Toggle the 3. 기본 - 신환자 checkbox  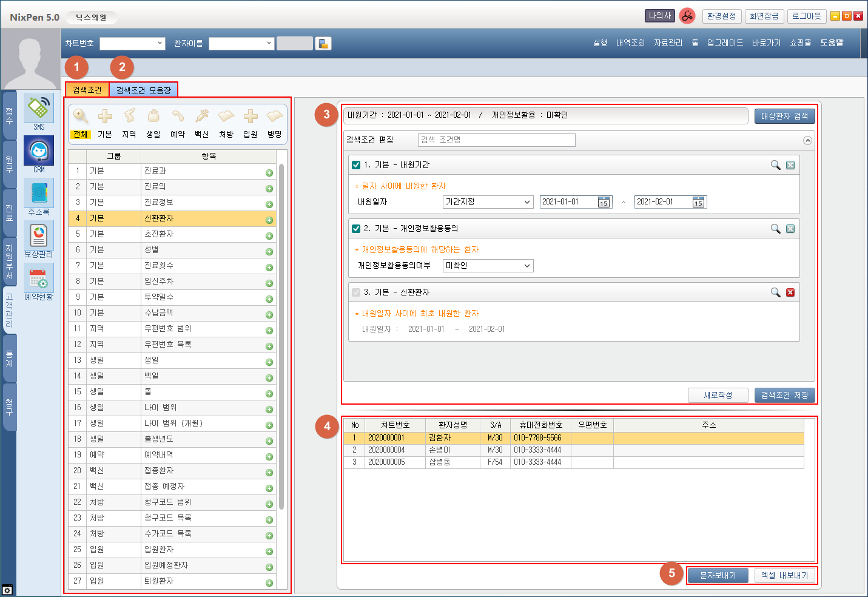(356, 292)
